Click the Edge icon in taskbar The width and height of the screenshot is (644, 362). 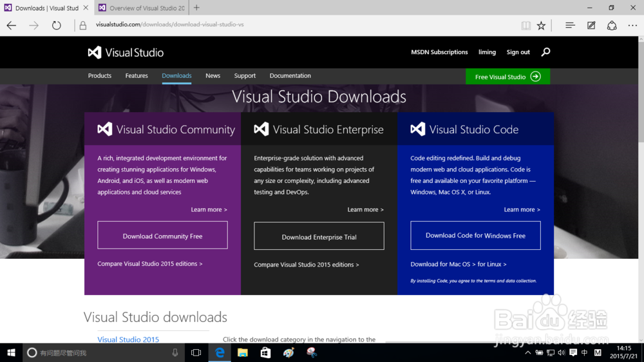[220, 353]
